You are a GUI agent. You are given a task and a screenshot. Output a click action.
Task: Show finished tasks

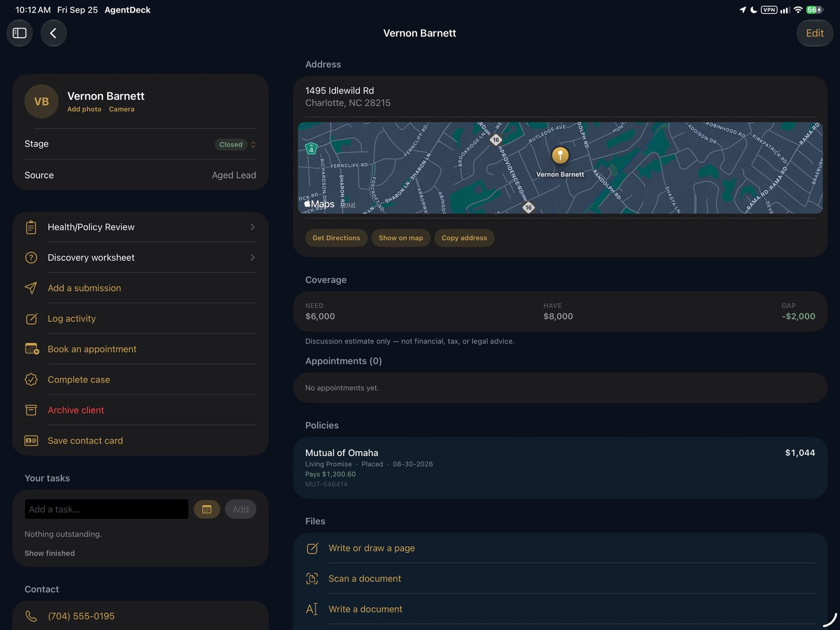click(50, 554)
